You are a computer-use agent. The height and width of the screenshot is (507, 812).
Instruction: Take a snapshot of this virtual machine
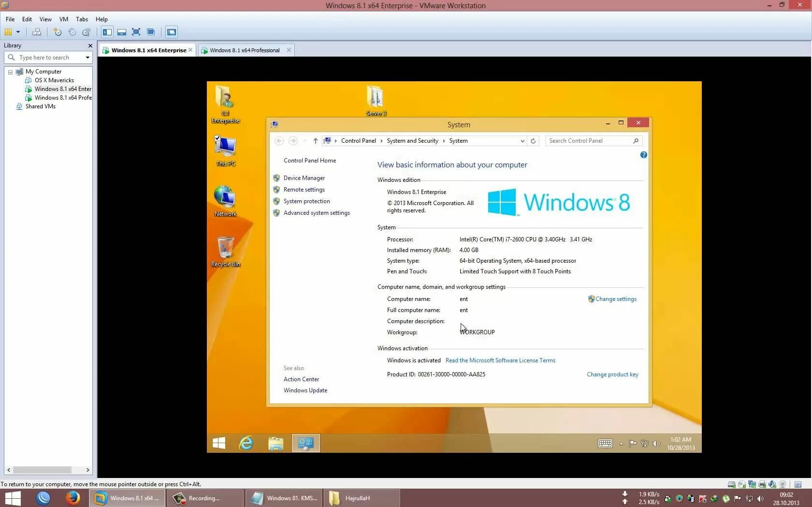coord(58,32)
